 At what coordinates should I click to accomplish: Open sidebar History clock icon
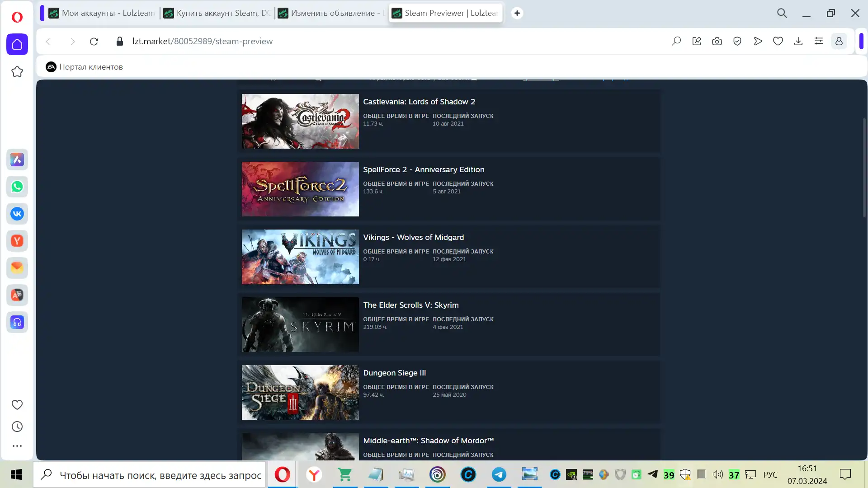17,427
